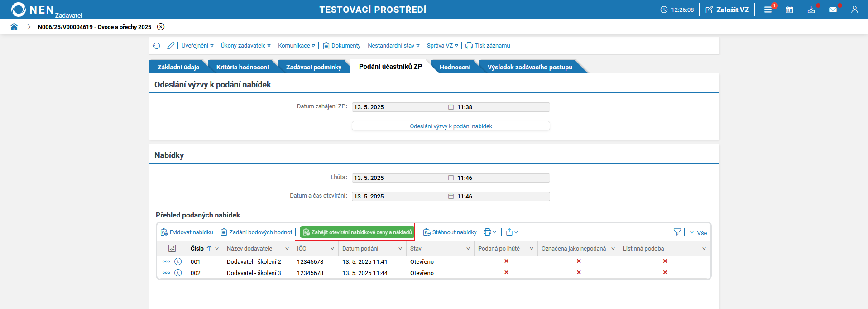Click calendar icon in Lhůta field

(451, 178)
